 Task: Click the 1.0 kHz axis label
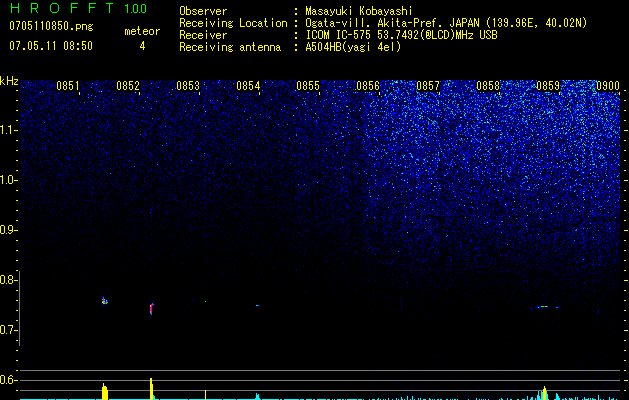click(x=9, y=180)
